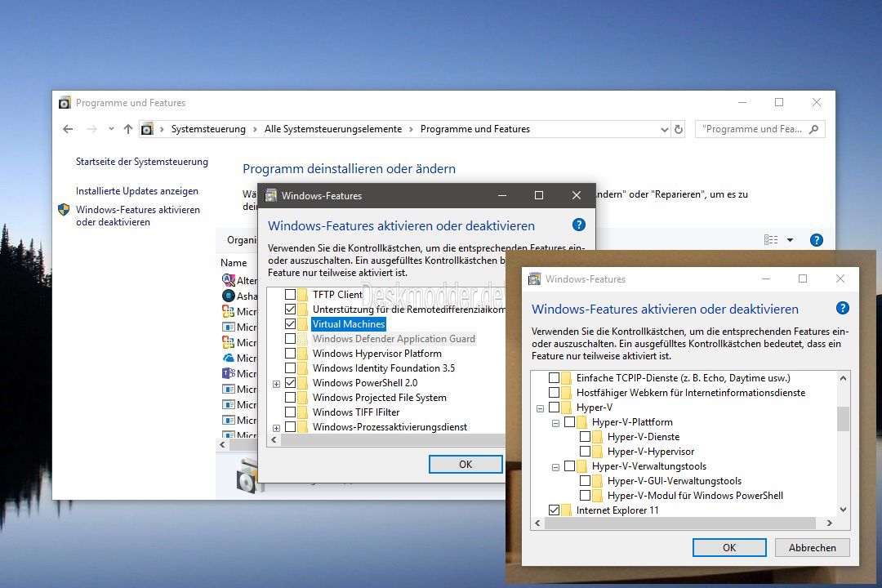Screen dimensions: 882x588
Task: Click the up-one-level arrow in the address bar
Action: point(128,129)
